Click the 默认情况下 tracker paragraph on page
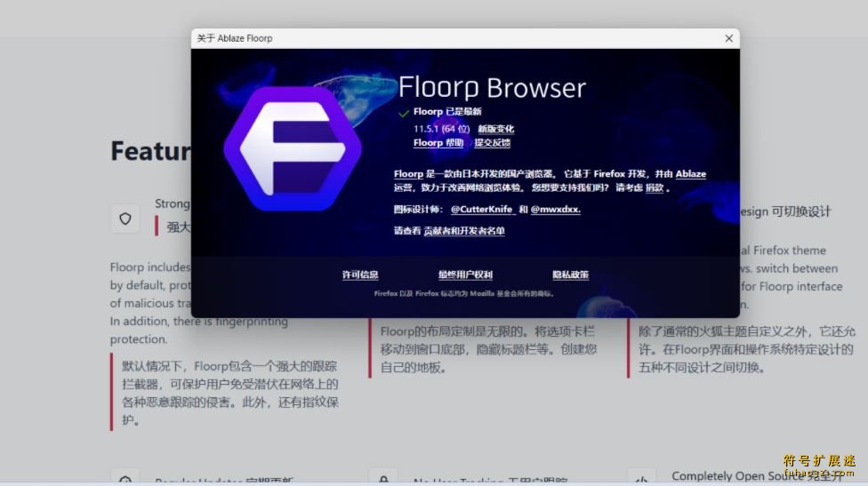The height and width of the screenshot is (486, 868). coord(230,393)
